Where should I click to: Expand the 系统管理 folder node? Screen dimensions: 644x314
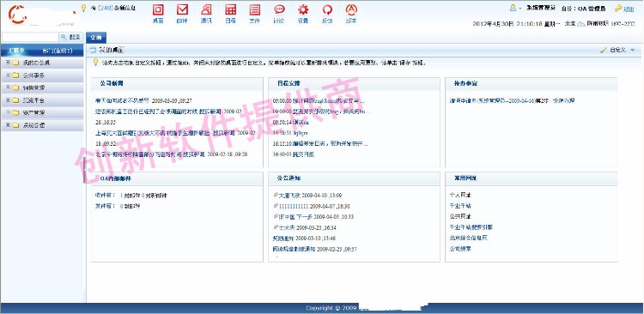coord(8,125)
